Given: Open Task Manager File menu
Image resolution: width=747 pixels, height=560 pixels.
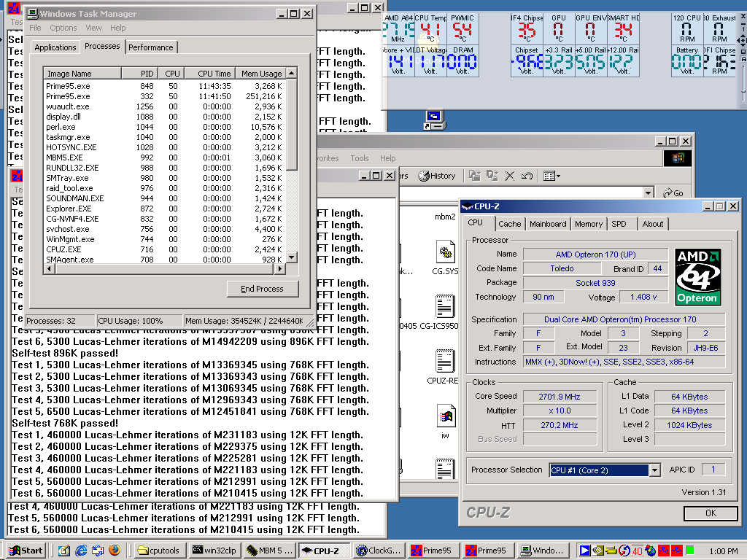Looking at the screenshot, I should click(35, 28).
